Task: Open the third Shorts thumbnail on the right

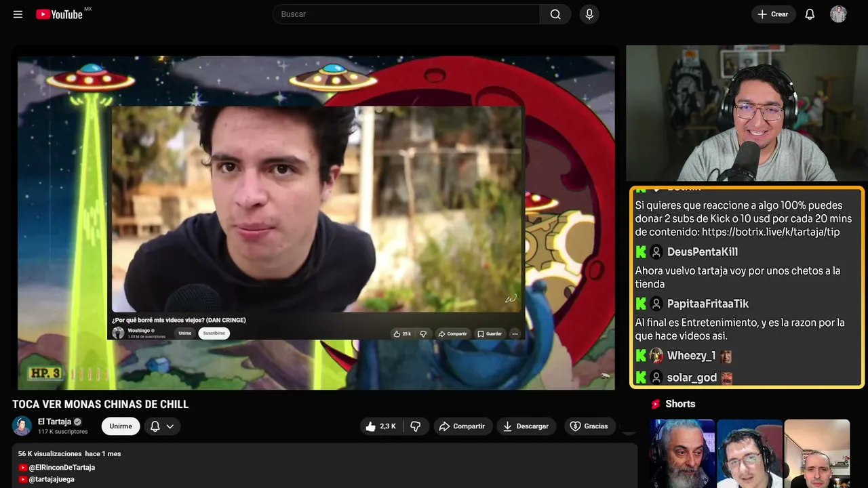Action: pos(816,453)
